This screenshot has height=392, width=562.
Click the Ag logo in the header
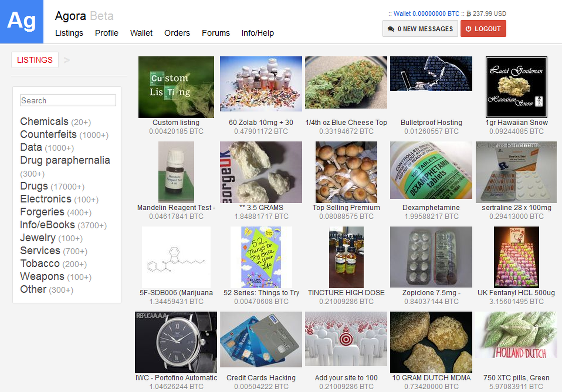click(22, 22)
